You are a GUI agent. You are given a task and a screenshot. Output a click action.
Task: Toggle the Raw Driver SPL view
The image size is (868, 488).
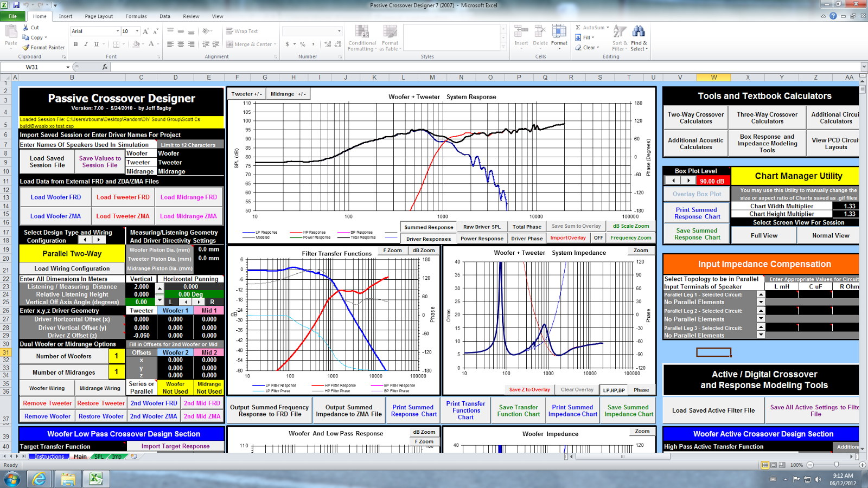click(482, 227)
